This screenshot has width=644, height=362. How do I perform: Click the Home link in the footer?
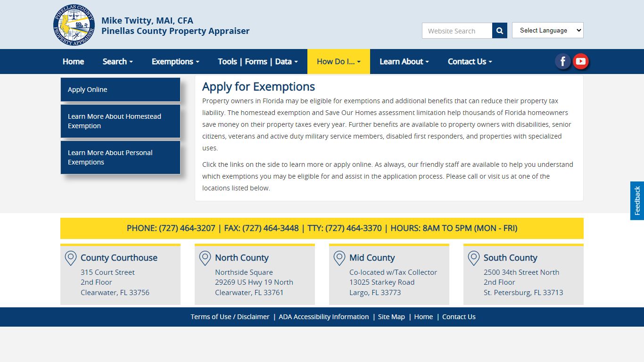[x=423, y=317]
